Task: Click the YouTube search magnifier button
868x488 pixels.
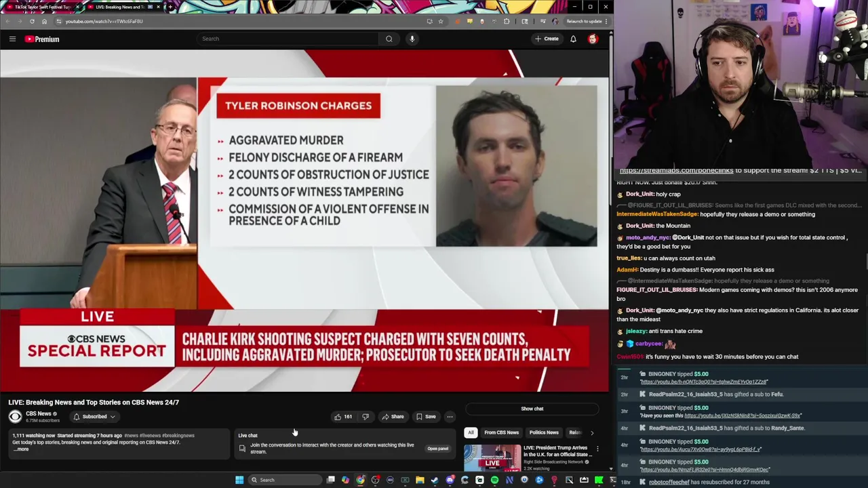Action: tap(389, 39)
